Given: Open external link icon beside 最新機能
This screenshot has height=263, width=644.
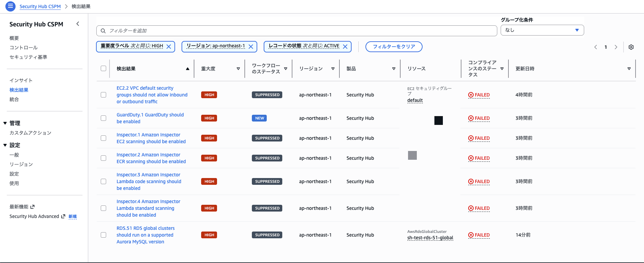Looking at the screenshot, I should [x=32, y=207].
